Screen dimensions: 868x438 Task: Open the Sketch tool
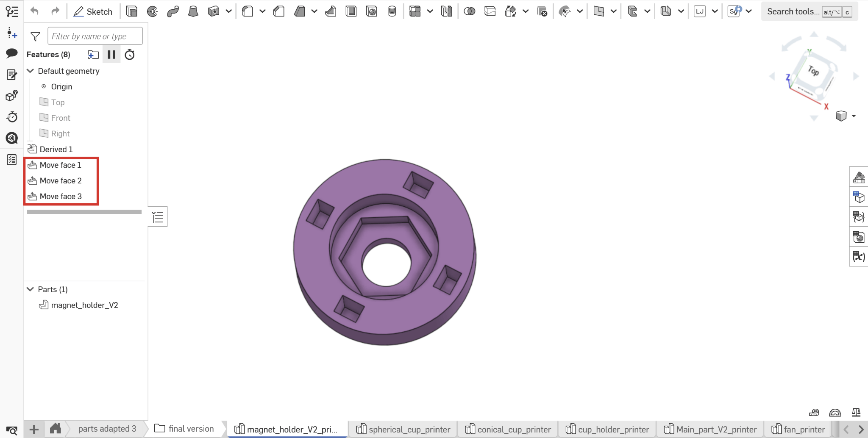pyautogui.click(x=93, y=11)
